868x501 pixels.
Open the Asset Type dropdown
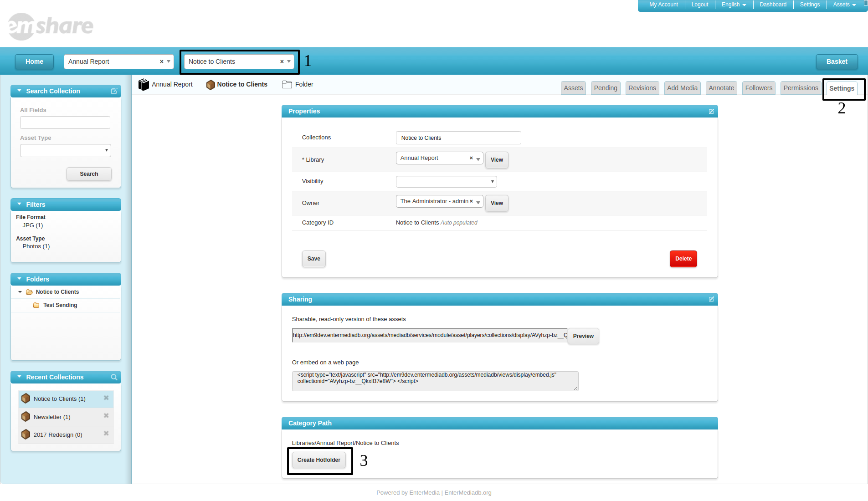[x=66, y=151]
